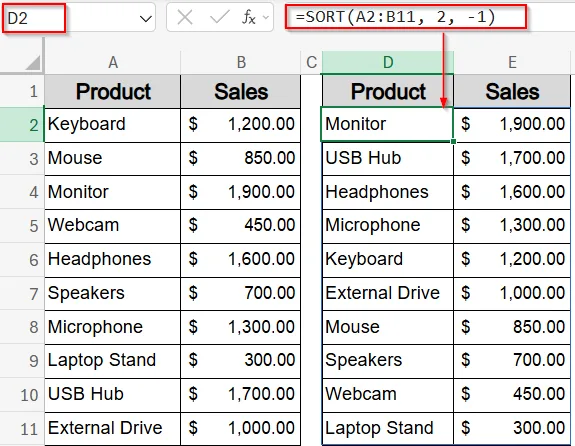Click the Sales header cell in column B
The image size is (575, 446).
point(241,91)
